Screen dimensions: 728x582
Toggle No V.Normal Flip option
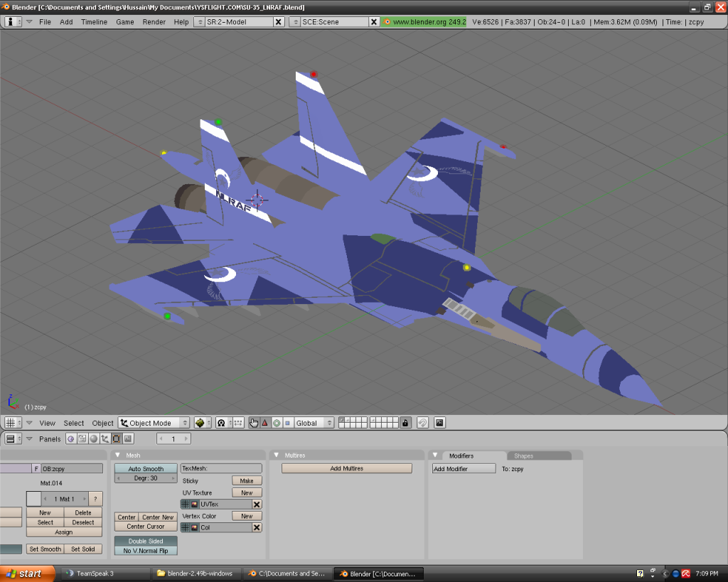(x=146, y=551)
